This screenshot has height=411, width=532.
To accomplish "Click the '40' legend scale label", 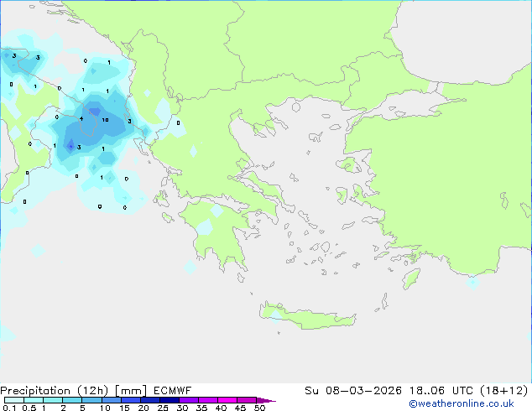I will [x=221, y=408].
